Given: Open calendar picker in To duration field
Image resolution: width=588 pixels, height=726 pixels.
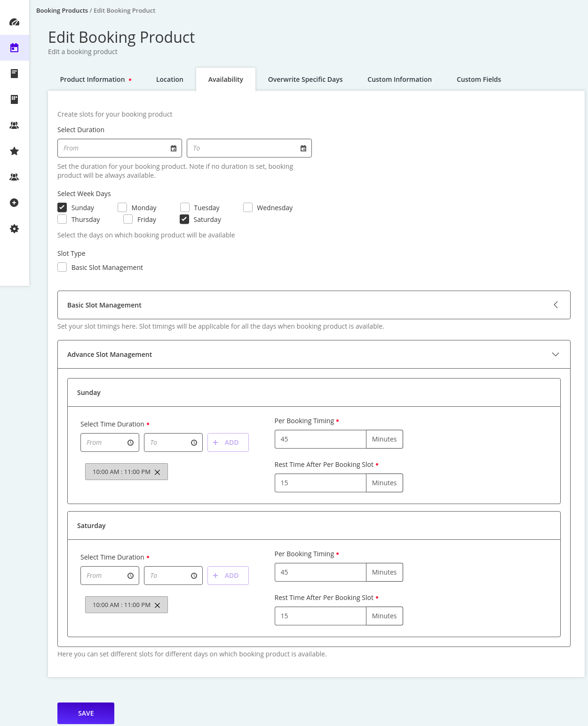Looking at the screenshot, I should tap(303, 148).
